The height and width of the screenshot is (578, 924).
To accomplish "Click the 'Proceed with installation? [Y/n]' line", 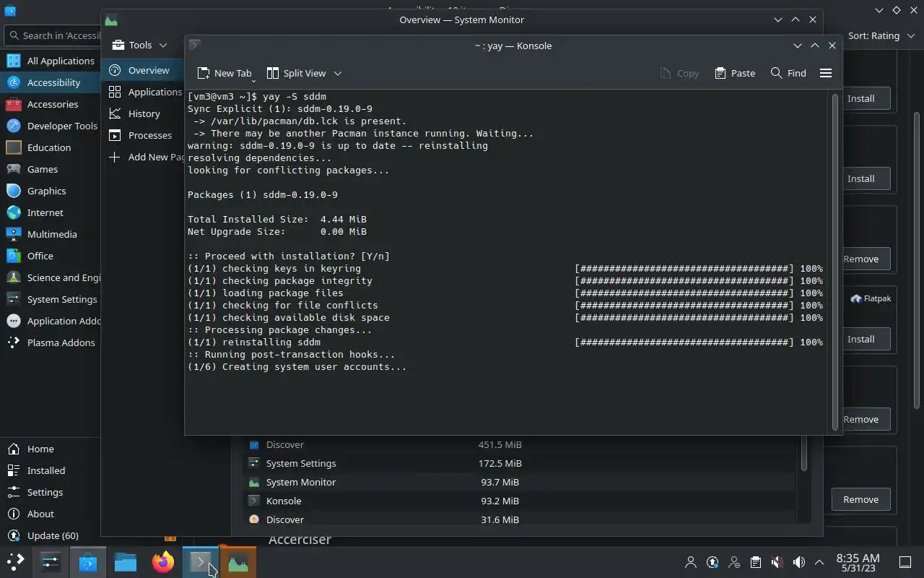I will point(289,256).
